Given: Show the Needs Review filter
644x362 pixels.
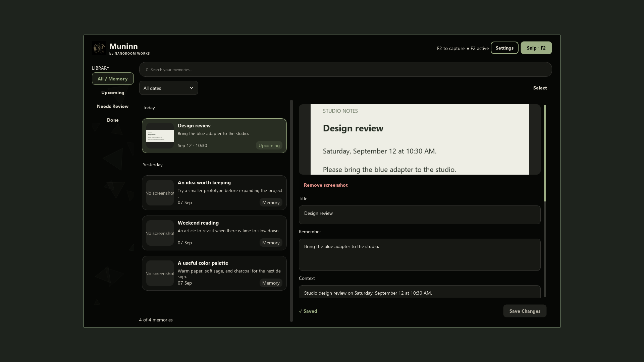Looking at the screenshot, I should coord(113,106).
